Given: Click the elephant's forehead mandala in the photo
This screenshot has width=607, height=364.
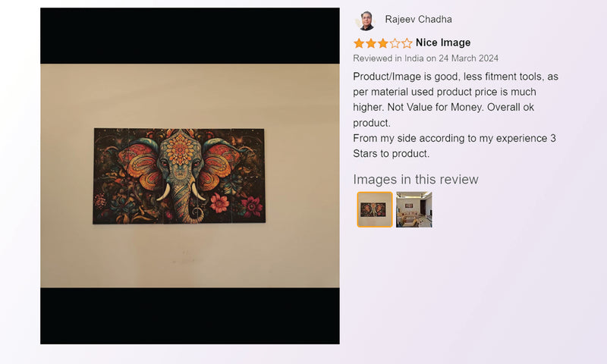Looking at the screenshot, I should (180, 148).
